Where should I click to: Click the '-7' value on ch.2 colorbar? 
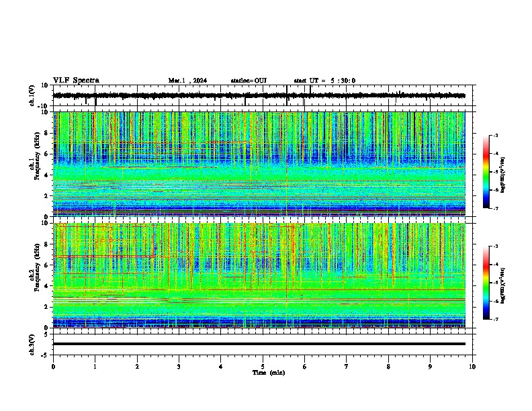pyautogui.click(x=496, y=319)
